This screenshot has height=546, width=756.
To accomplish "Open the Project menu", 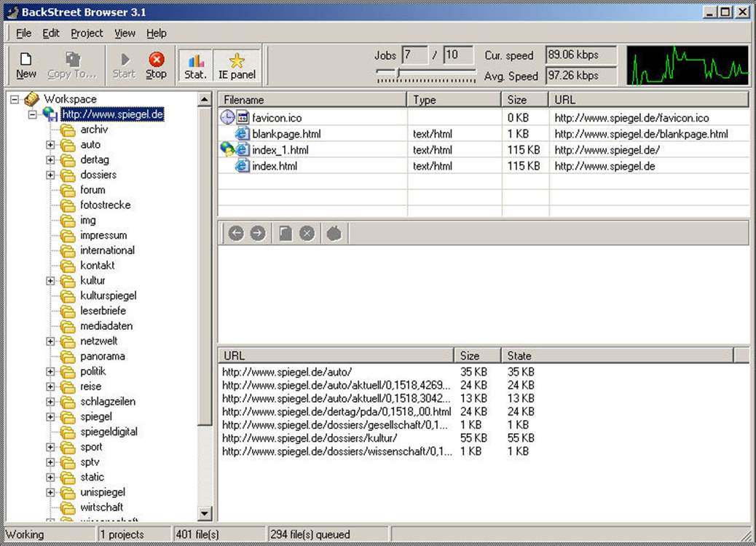I will [87, 33].
